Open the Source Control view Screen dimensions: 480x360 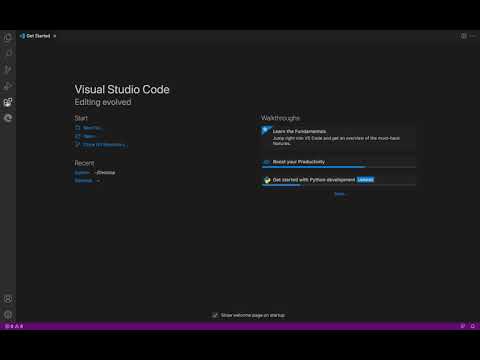pyautogui.click(x=8, y=69)
